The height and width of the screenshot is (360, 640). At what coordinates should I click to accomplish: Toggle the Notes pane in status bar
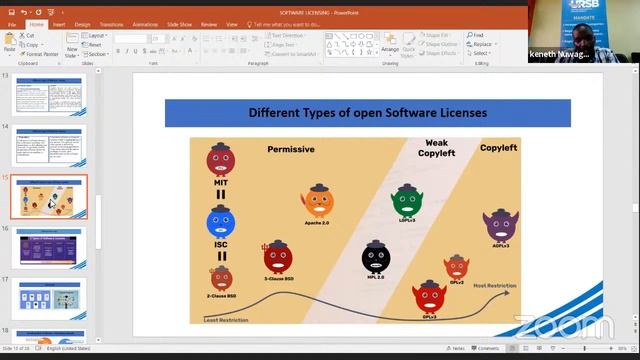pos(456,348)
